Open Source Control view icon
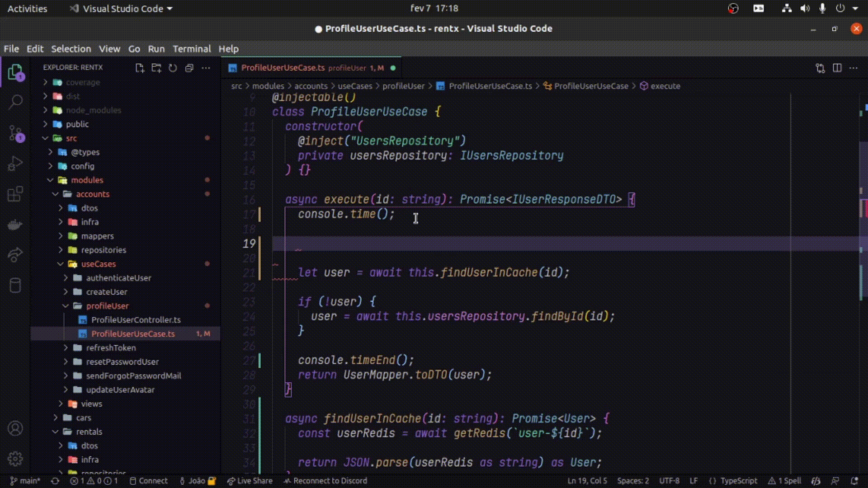868x488 pixels. pyautogui.click(x=15, y=133)
